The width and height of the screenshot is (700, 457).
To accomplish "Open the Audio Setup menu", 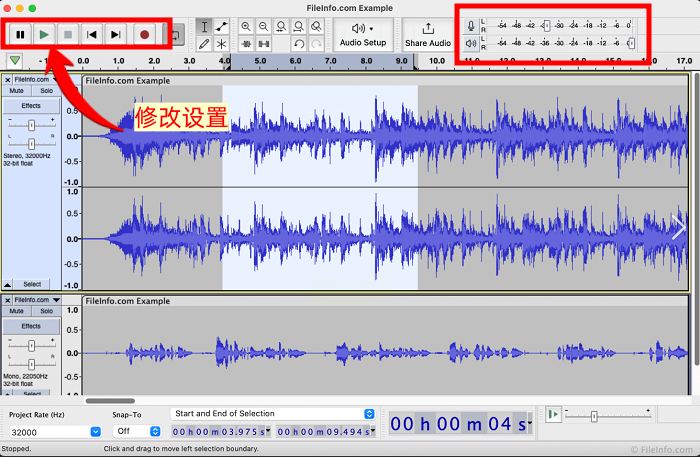I will point(362,35).
